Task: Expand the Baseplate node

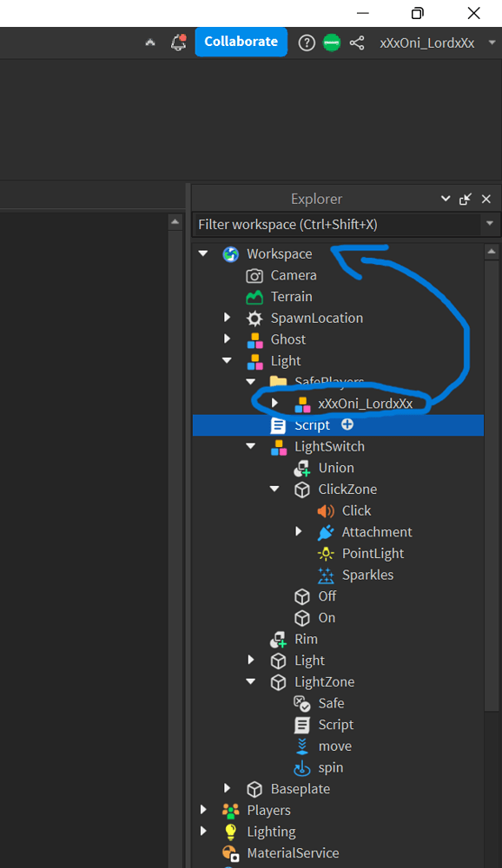Action: [228, 788]
